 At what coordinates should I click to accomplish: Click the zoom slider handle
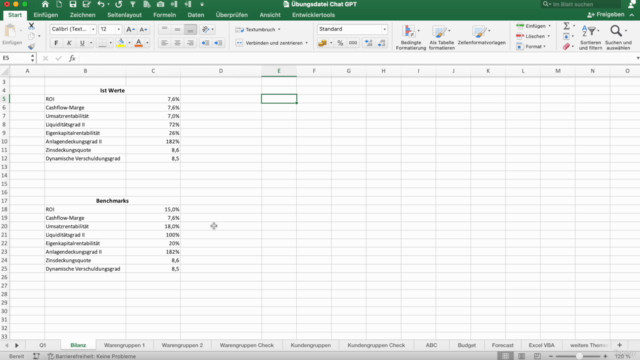click(579, 356)
